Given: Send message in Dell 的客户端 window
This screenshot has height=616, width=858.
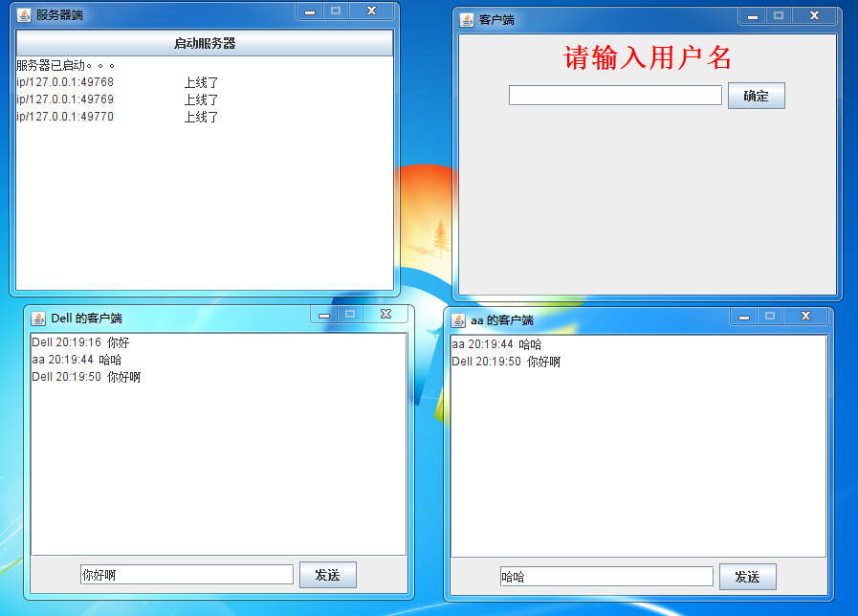Looking at the screenshot, I should point(328,575).
